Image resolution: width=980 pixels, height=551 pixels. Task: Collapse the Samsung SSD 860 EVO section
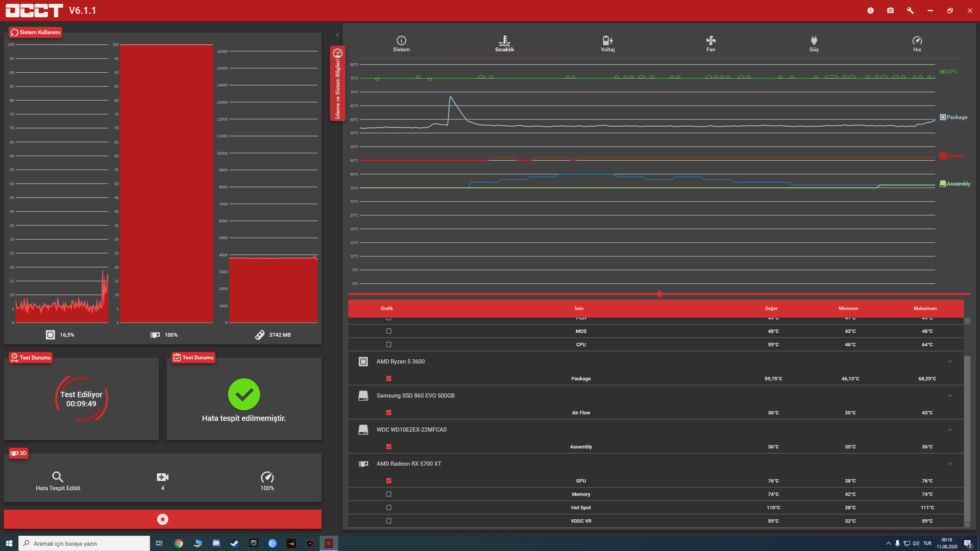point(950,396)
